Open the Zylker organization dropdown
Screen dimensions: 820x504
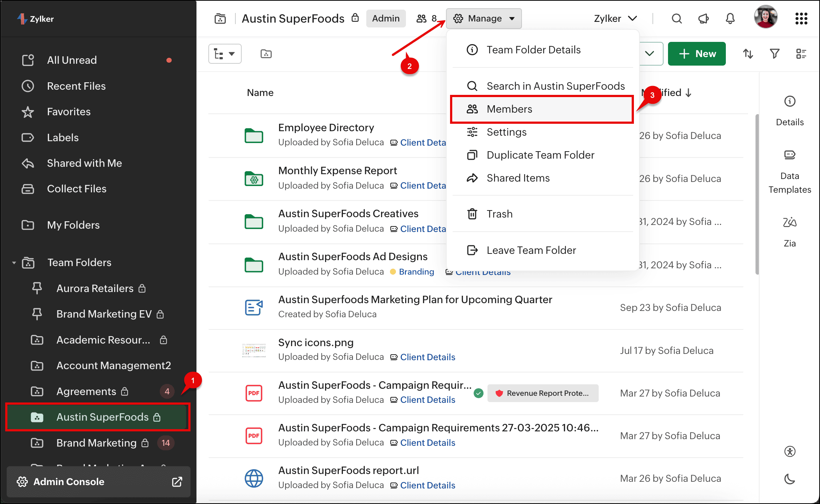tap(615, 19)
